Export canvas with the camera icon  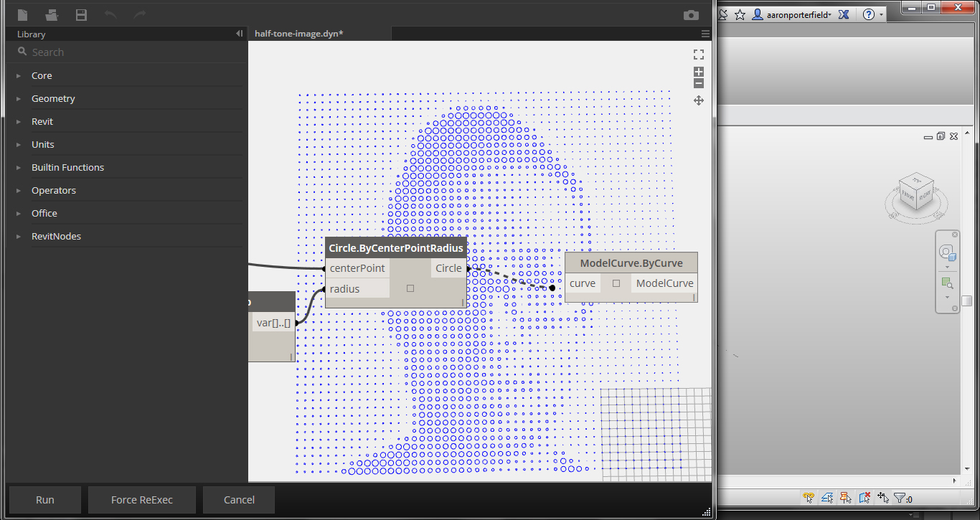point(691,15)
